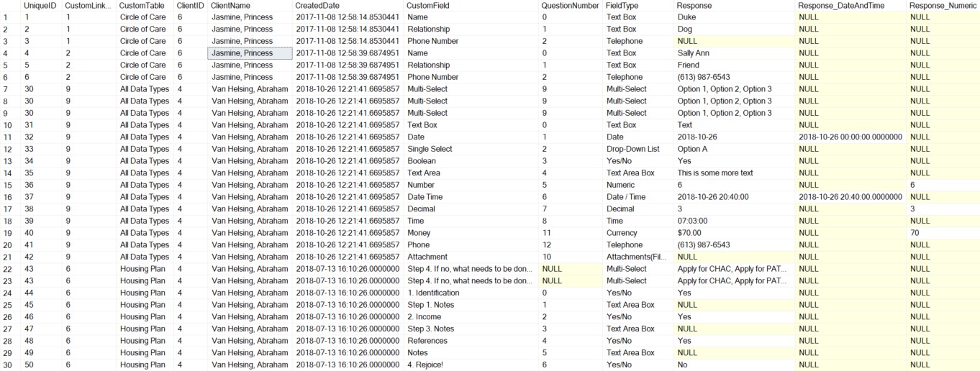Click row number 30 header
This screenshot has width=980, height=371.
pyautogui.click(x=9, y=365)
